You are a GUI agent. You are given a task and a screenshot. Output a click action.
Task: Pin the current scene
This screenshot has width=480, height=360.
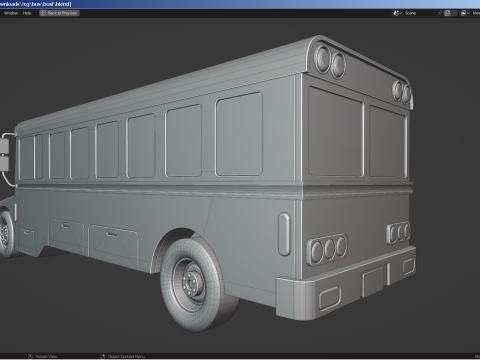coord(440,13)
